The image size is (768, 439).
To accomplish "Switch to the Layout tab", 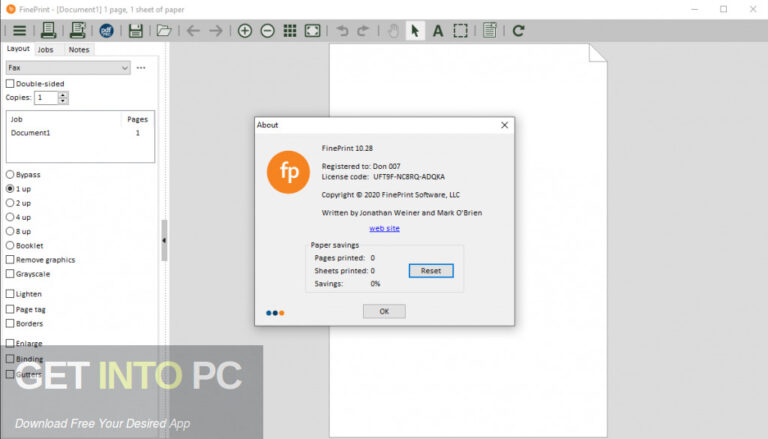I will tap(18, 49).
